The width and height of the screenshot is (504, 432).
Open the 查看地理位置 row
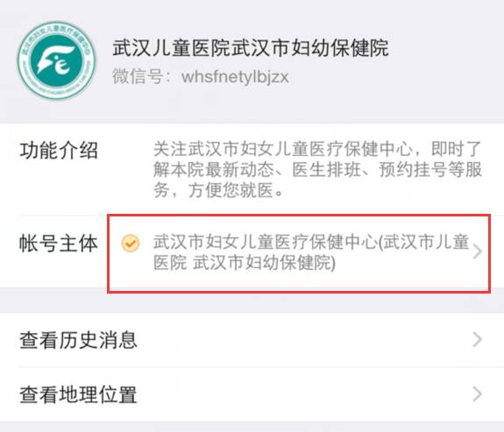252,394
